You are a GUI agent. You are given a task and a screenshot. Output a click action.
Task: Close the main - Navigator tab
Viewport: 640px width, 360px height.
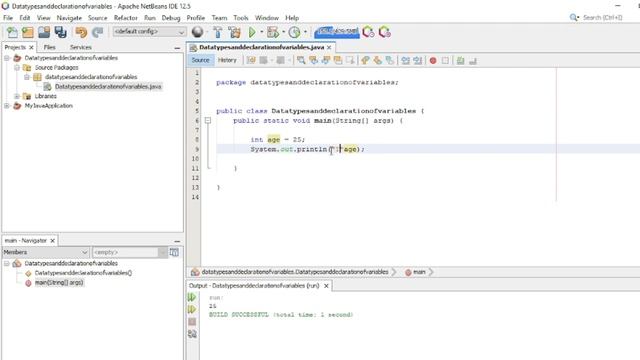click(52, 241)
